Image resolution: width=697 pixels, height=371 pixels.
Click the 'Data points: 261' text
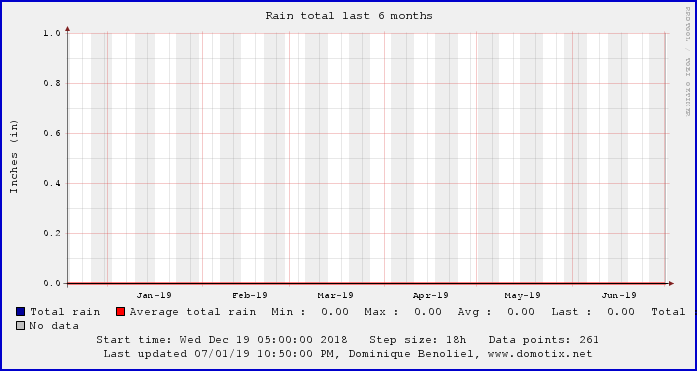[x=544, y=340]
